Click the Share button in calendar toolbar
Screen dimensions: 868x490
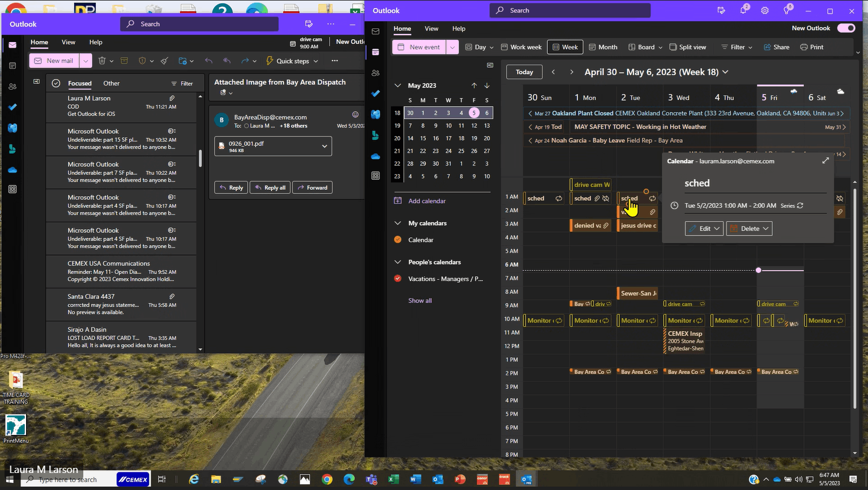coord(776,47)
